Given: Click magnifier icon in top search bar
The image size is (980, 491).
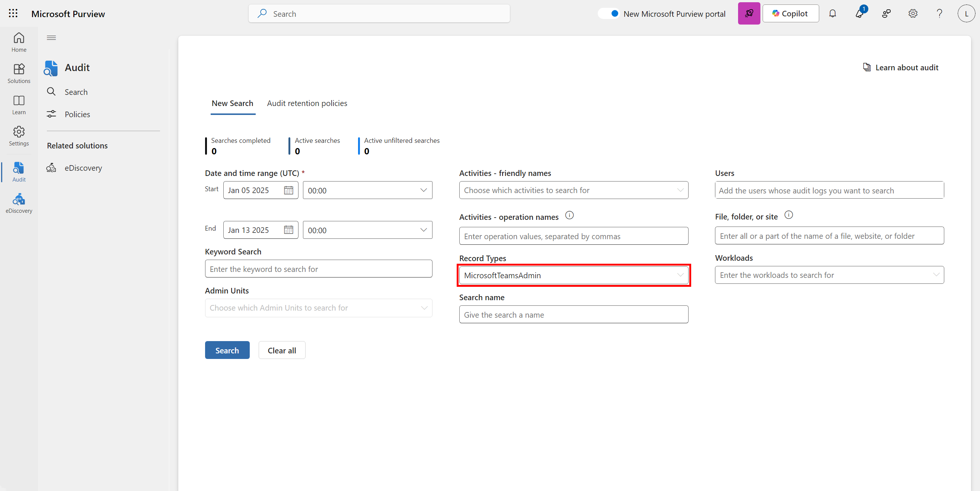Looking at the screenshot, I should click(262, 14).
